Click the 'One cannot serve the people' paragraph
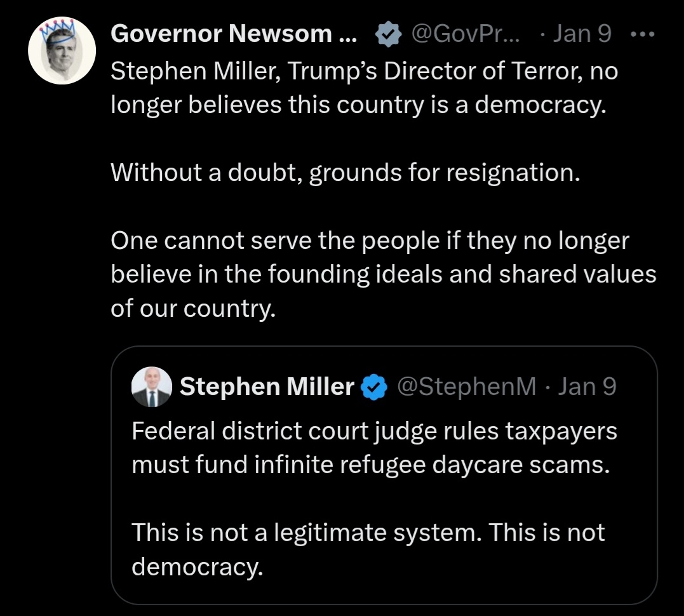The image size is (684, 616). (x=383, y=274)
